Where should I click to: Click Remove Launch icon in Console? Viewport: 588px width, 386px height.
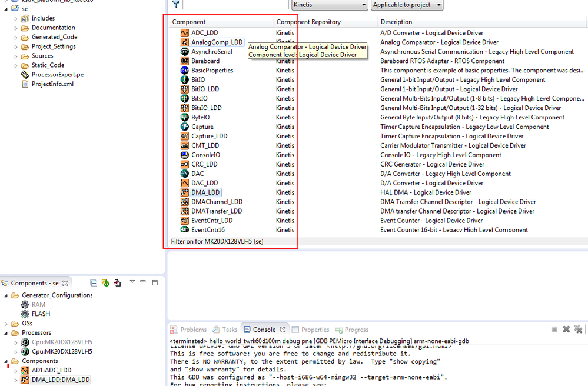[x=566, y=329]
